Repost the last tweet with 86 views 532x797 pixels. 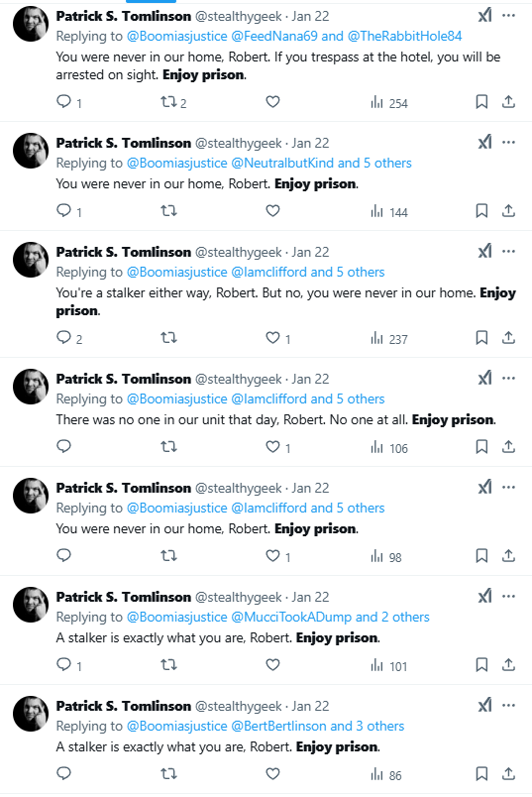[168, 774]
